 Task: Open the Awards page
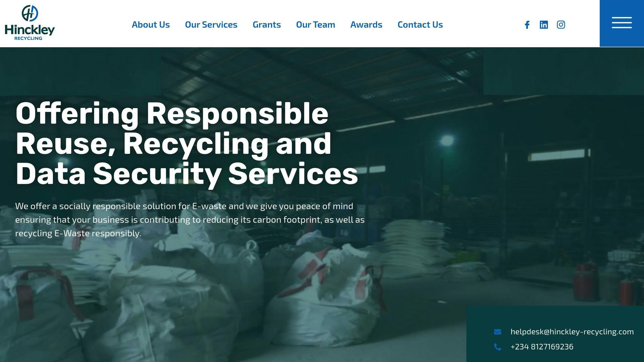click(366, 25)
